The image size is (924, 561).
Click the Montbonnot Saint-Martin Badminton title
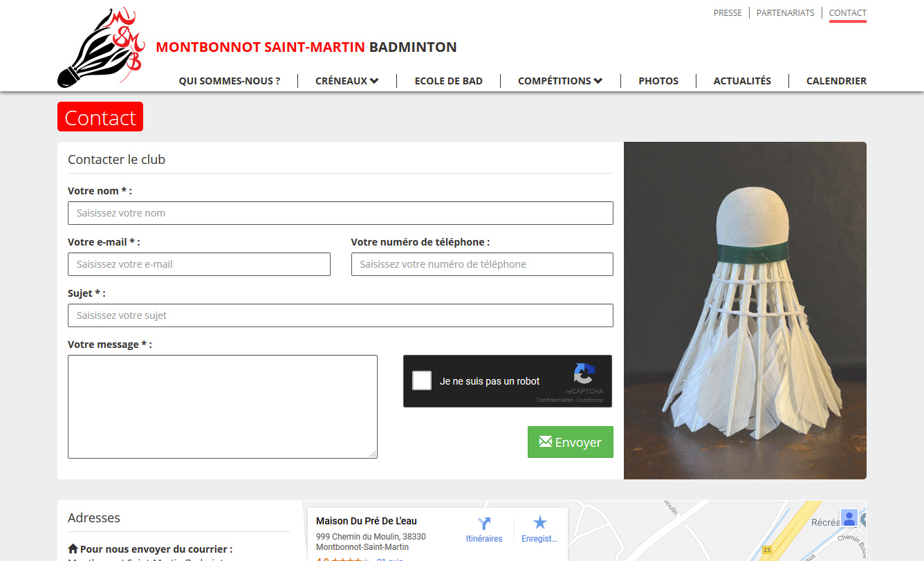tap(306, 47)
